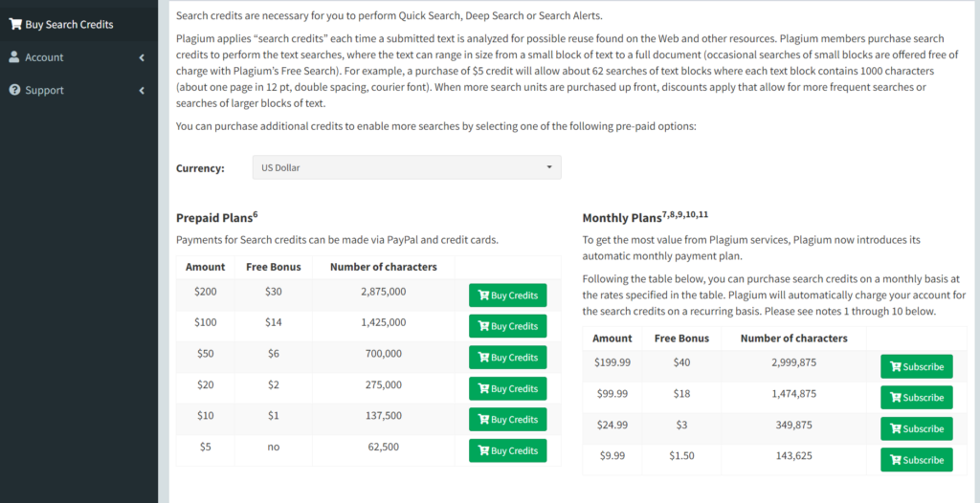This screenshot has width=980, height=503.
Task: Buy Credits for the $200 prepaid plan
Action: [507, 295]
